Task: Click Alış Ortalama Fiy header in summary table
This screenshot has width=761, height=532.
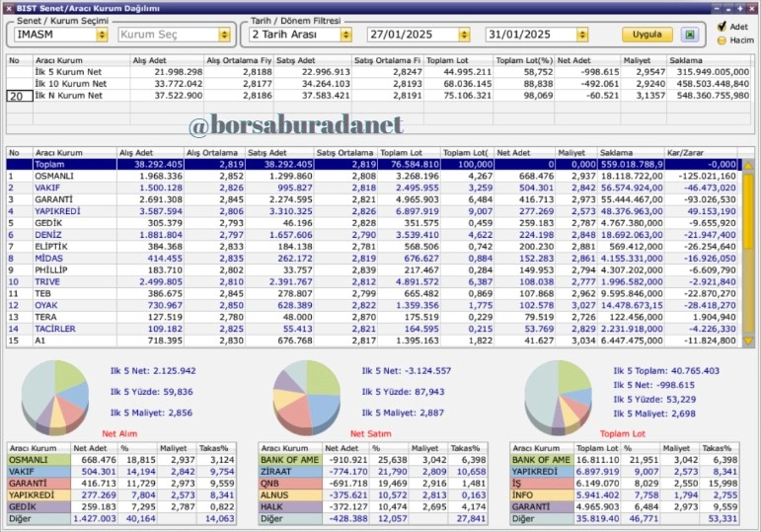Action: click(x=239, y=60)
